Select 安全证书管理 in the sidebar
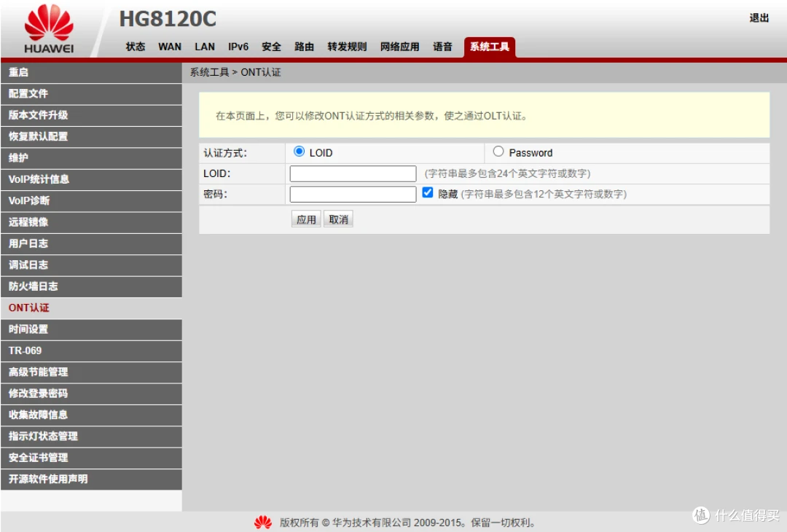The height and width of the screenshot is (532, 787). click(x=91, y=458)
